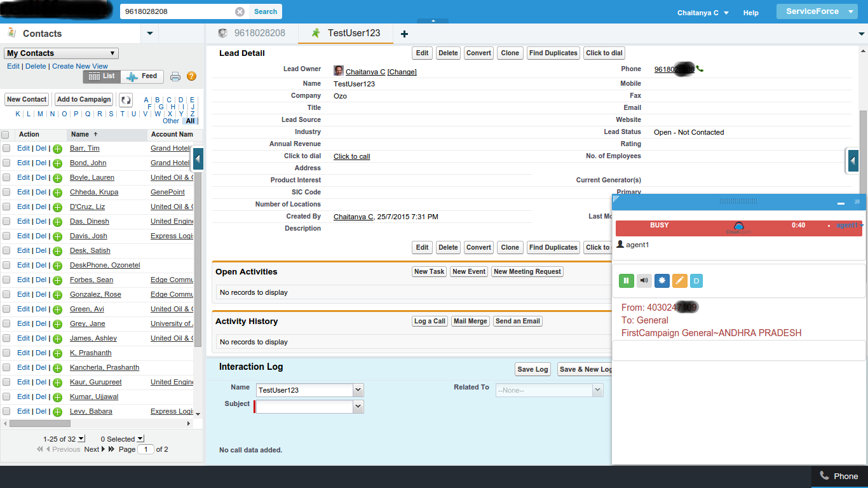Open the Bond, John contact link
Viewport: 868px width, 488px height.
pos(88,163)
